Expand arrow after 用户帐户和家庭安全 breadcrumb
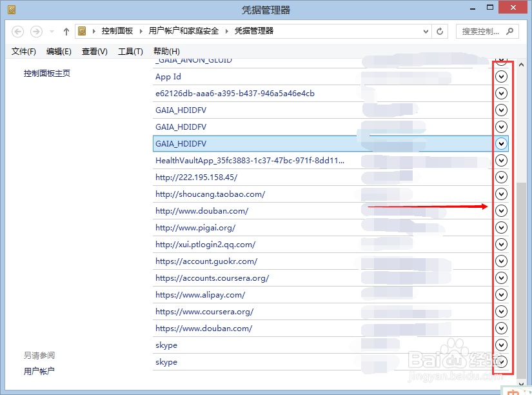 click(x=226, y=31)
